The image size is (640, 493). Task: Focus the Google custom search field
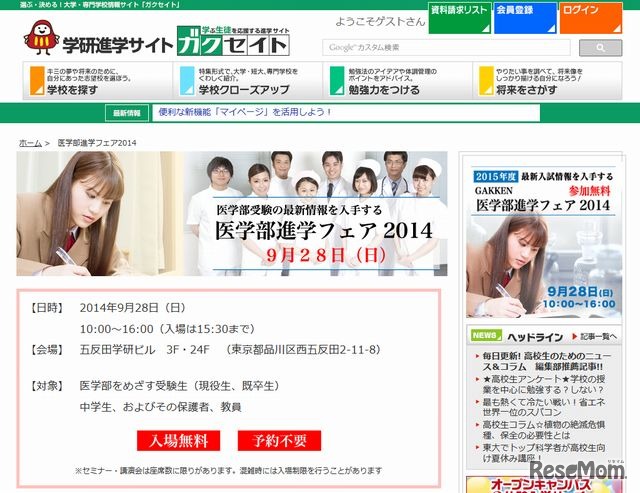pos(446,48)
